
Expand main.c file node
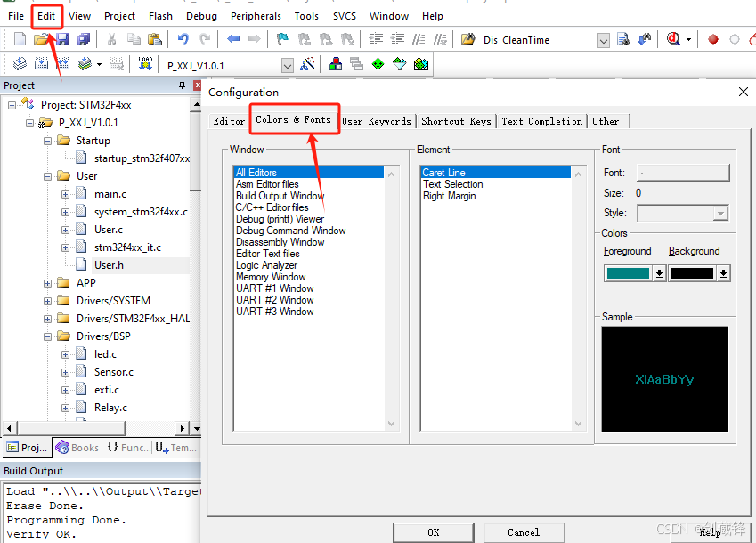[x=65, y=194]
